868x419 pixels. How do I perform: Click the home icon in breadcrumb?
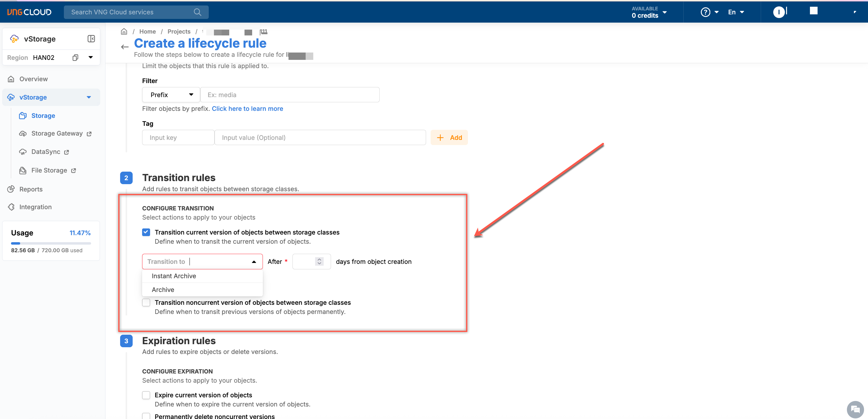tap(124, 31)
